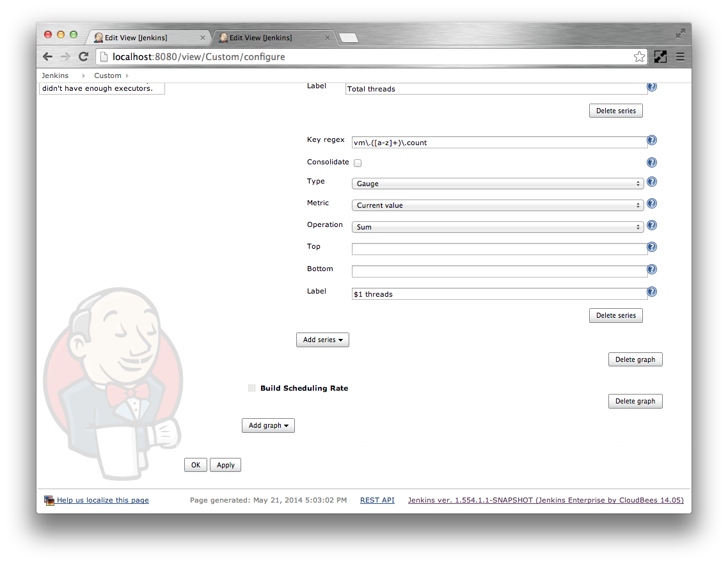728x564 pixels.
Task: Open the Chrome hamburger menu
Action: pos(680,57)
